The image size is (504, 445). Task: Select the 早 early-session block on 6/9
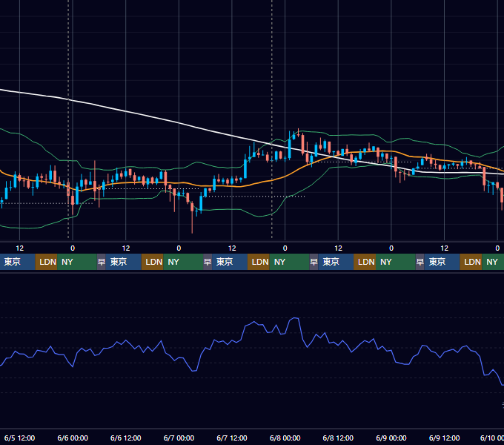click(420, 262)
